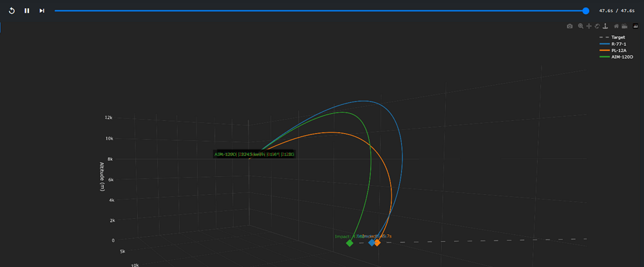
Task: Download plot as PNG camera icon
Action: pos(570,26)
